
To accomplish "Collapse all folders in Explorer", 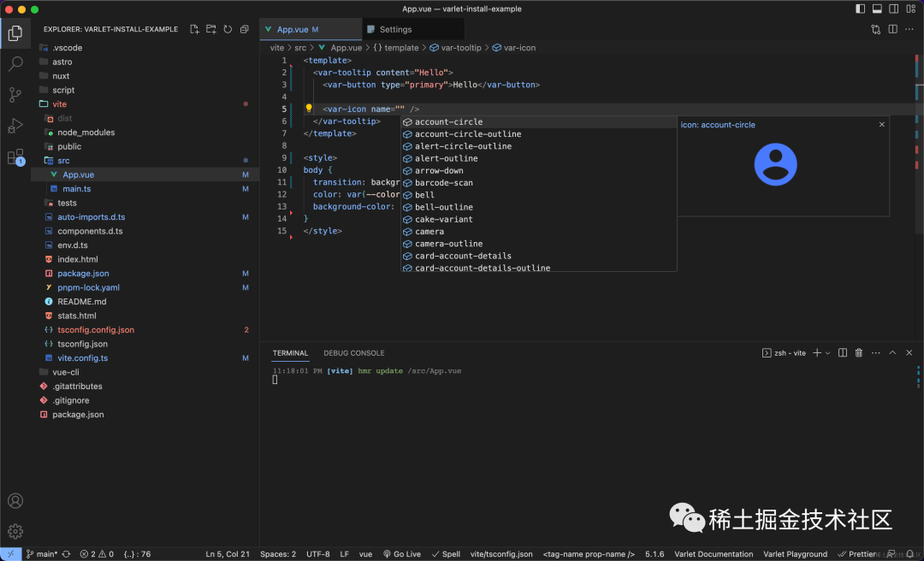I will [x=244, y=29].
